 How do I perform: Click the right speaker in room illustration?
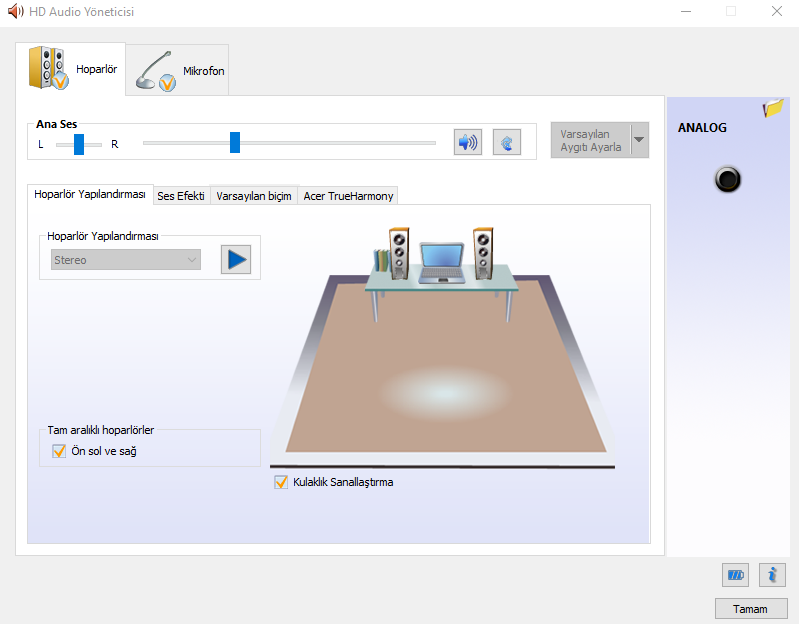click(483, 253)
